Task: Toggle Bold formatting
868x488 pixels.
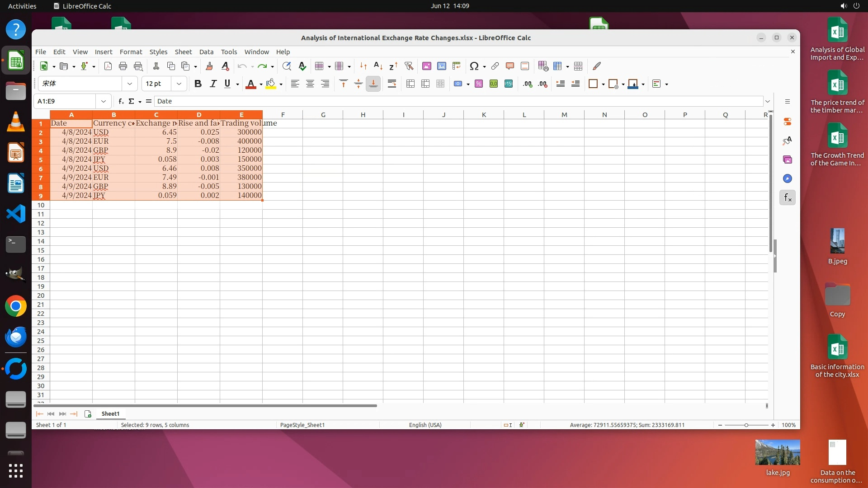Action: pos(198,84)
